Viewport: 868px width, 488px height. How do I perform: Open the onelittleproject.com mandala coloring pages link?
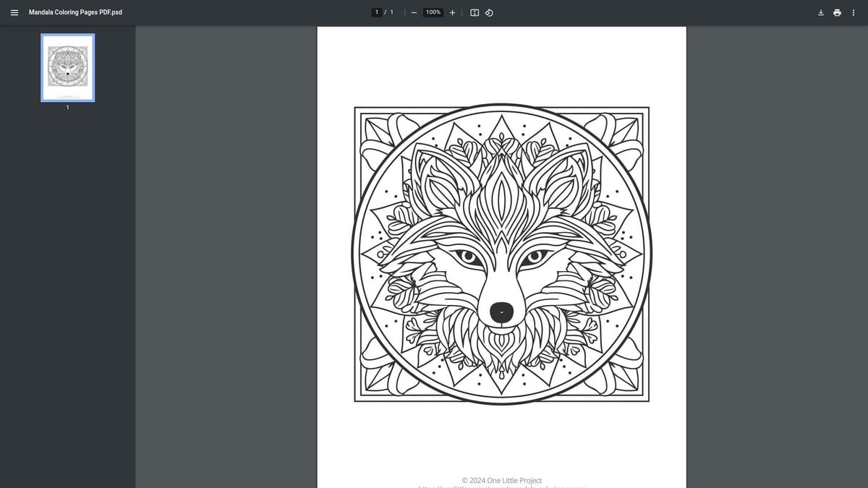pyautogui.click(x=501, y=486)
